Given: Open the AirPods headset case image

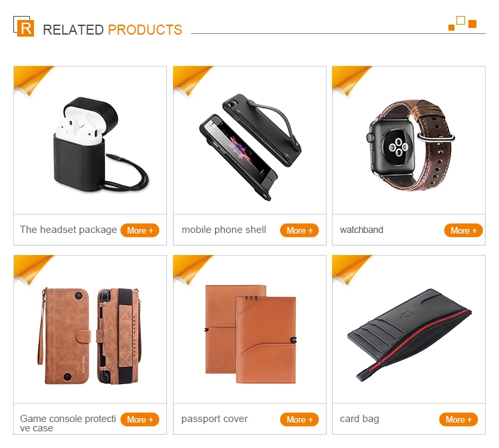Looking at the screenshot, I should 101,144.
